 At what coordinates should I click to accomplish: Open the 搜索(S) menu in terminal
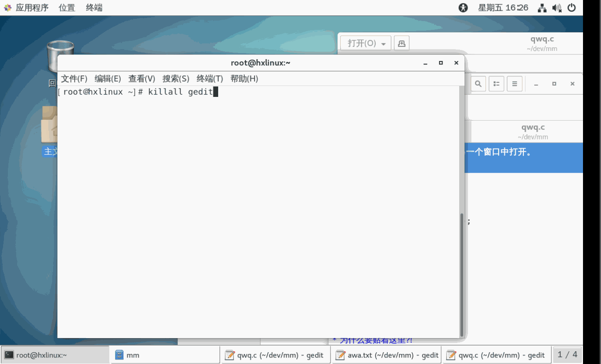pos(176,79)
